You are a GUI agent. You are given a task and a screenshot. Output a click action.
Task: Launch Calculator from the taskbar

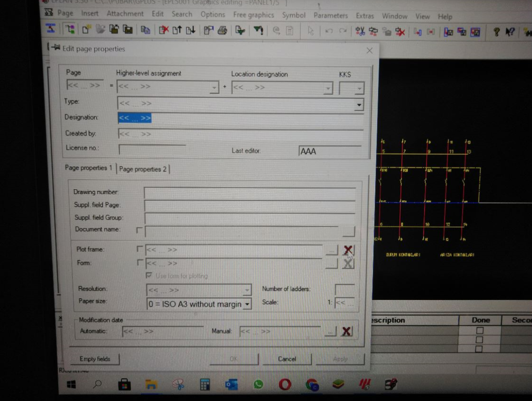(205, 384)
